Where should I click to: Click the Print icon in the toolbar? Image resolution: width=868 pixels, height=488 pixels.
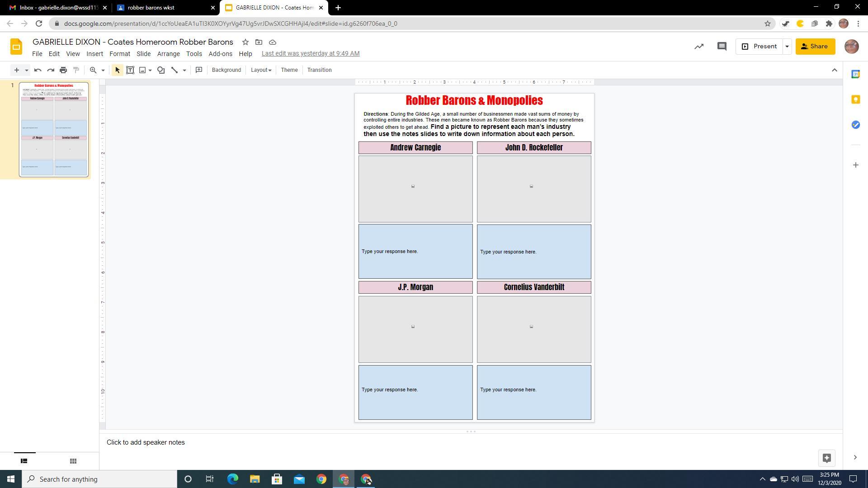tap(63, 70)
